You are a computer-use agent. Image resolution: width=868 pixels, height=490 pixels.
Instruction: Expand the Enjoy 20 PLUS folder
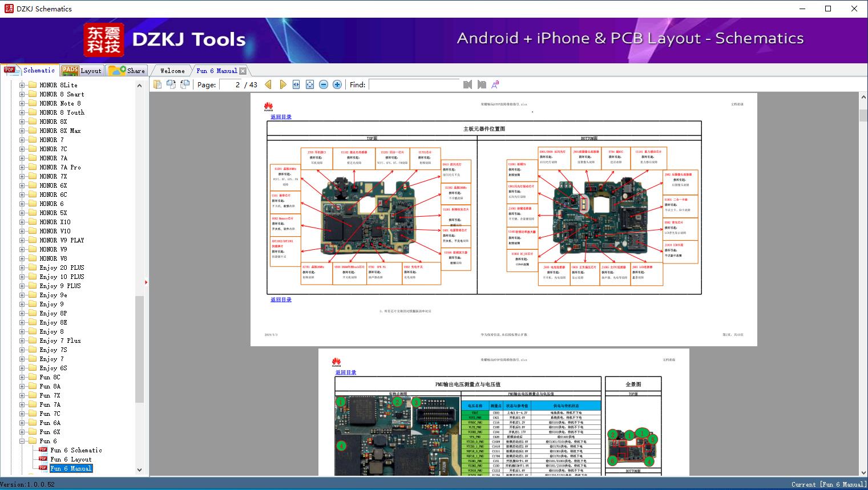click(x=22, y=268)
